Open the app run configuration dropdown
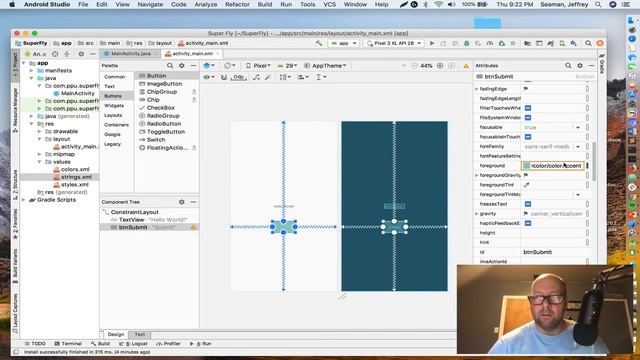 [x=344, y=43]
